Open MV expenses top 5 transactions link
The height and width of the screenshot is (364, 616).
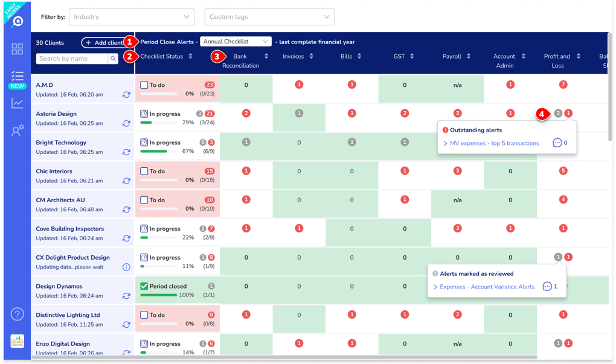(494, 143)
